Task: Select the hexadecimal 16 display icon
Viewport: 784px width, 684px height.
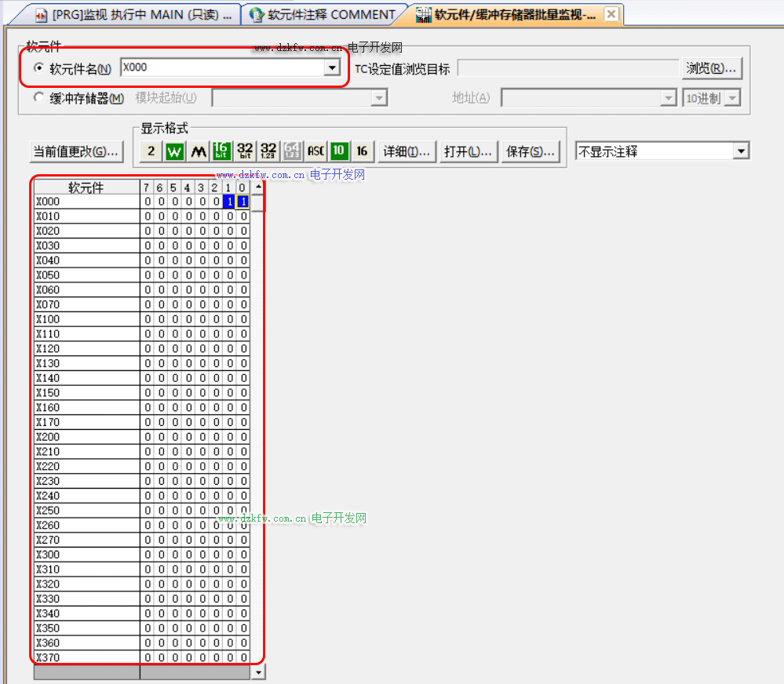Action: [x=362, y=151]
